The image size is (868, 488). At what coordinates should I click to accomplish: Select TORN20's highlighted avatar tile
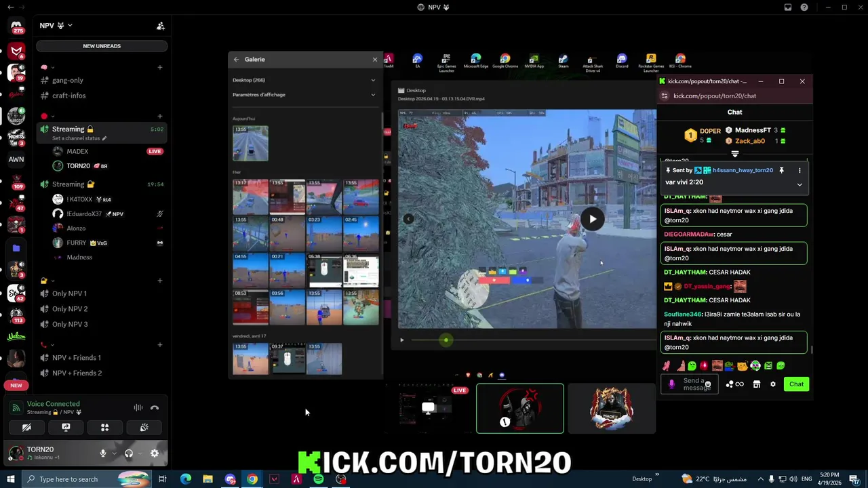[x=520, y=408]
